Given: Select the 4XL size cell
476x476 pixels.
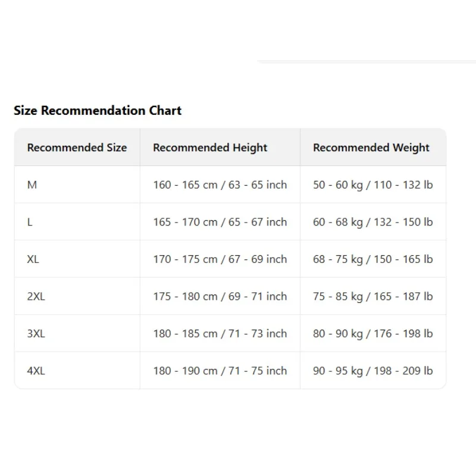Looking at the screenshot, I should (36, 371).
